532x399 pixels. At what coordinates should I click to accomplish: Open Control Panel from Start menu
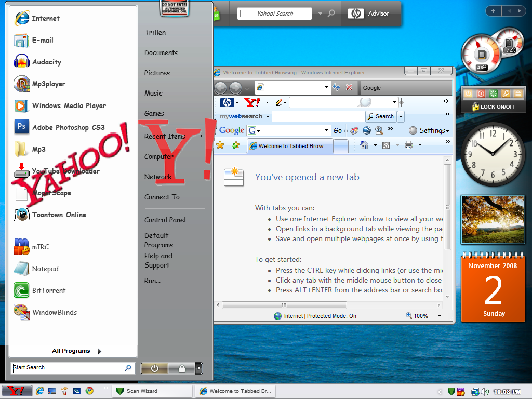[x=165, y=220]
